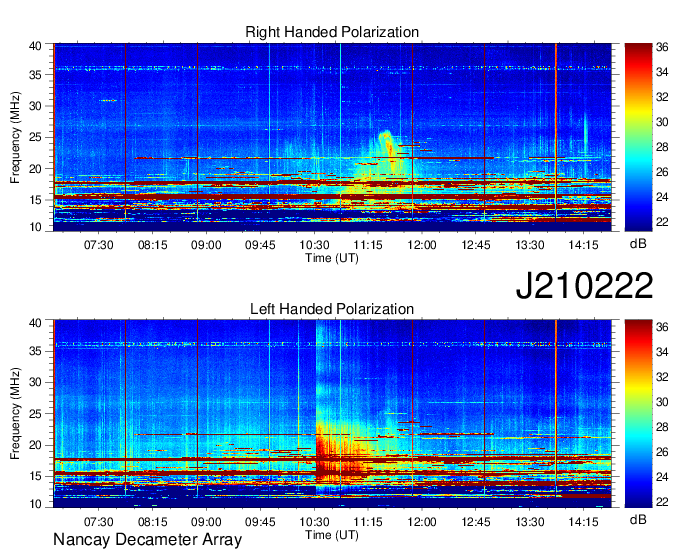Click the 20 MHz tick of the Right Handed plot
680x552 pixels.
(x=35, y=169)
